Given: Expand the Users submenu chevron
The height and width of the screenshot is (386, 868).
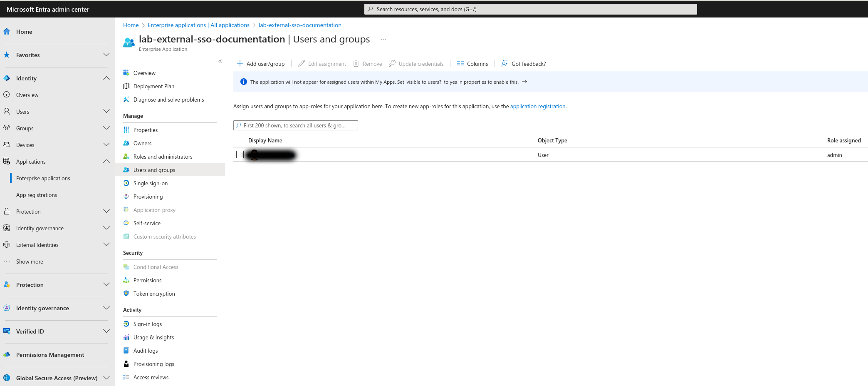Looking at the screenshot, I should (106, 111).
